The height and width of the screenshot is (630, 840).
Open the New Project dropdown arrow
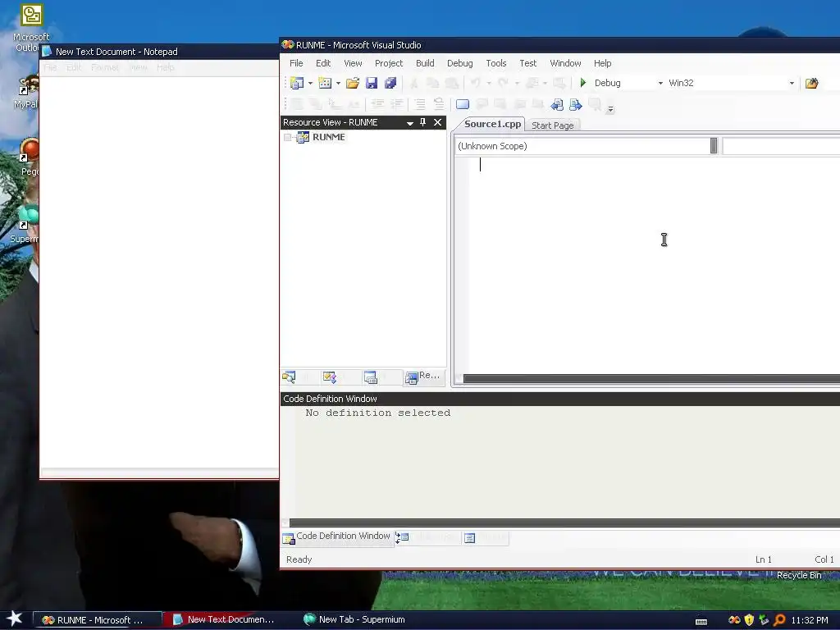coord(310,83)
